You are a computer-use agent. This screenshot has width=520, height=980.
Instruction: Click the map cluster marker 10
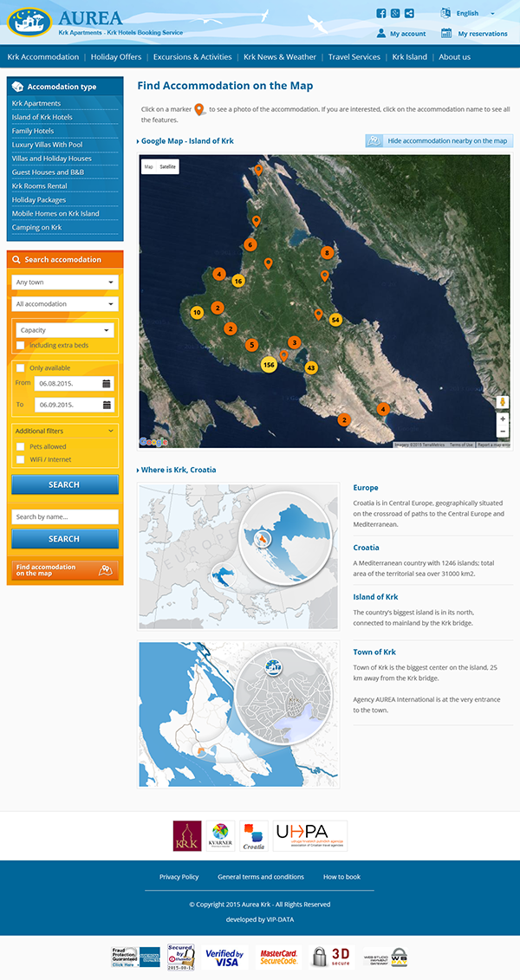pyautogui.click(x=197, y=313)
